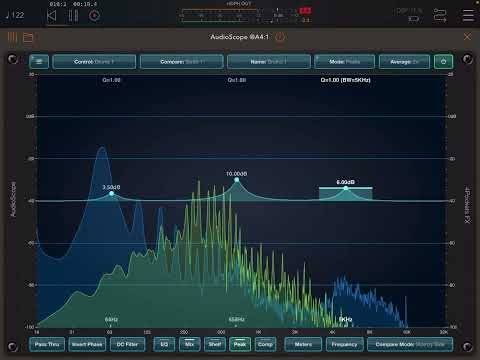Viewport: 480px width, 360px height.
Task: Toggle the green power button
Action: pos(443,62)
